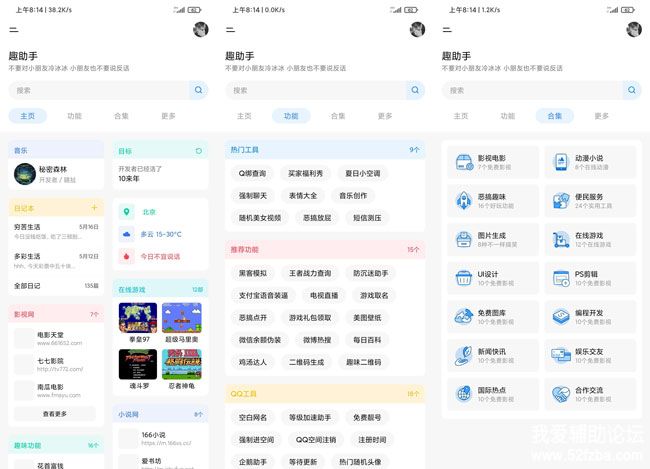650x469 pixels.
Task: Add a diary entry with the 日记本 plus icon
Action: click(94, 207)
